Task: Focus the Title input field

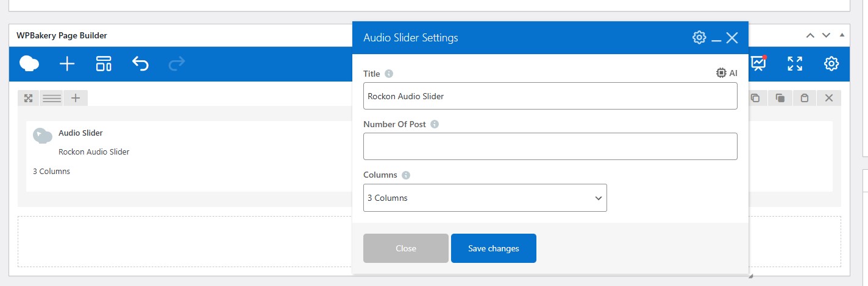Action: pos(550,96)
